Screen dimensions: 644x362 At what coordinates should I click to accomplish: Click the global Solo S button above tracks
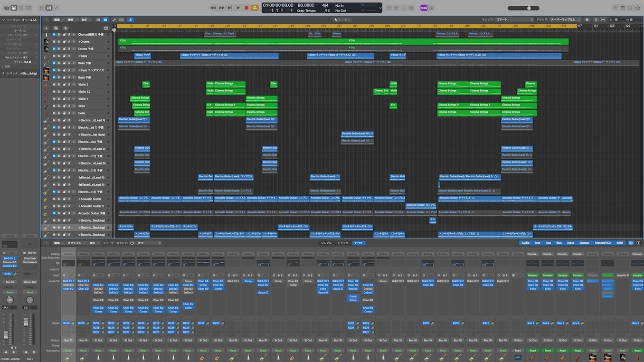point(65,28)
